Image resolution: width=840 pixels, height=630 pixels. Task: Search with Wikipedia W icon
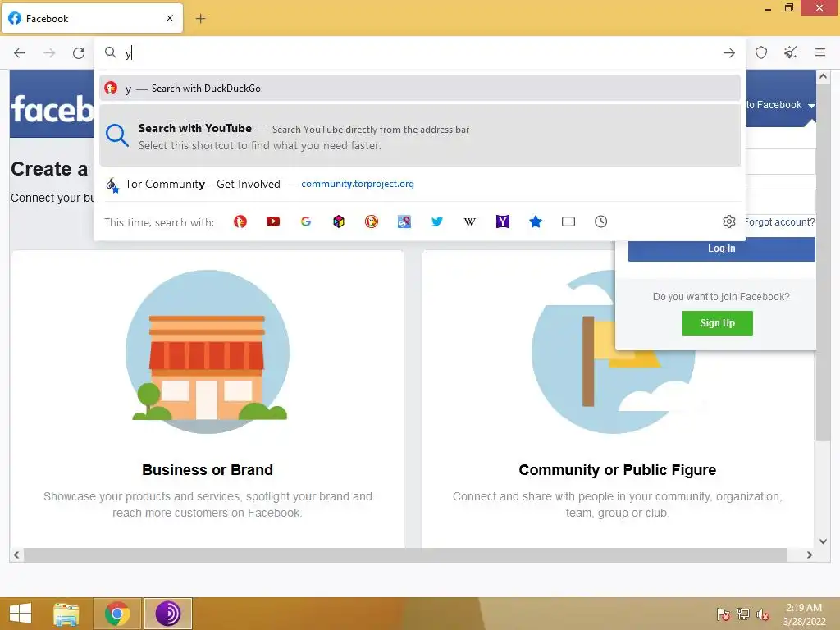470,221
